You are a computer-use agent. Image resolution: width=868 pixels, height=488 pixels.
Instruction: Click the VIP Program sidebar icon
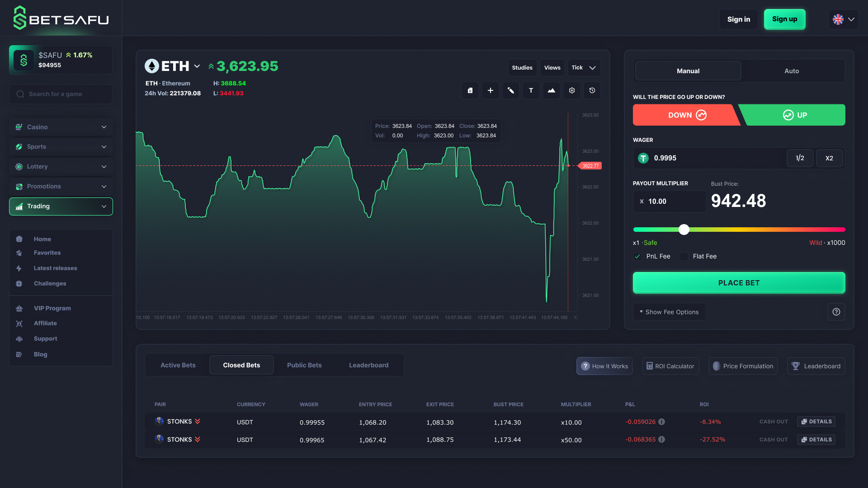pyautogui.click(x=19, y=308)
